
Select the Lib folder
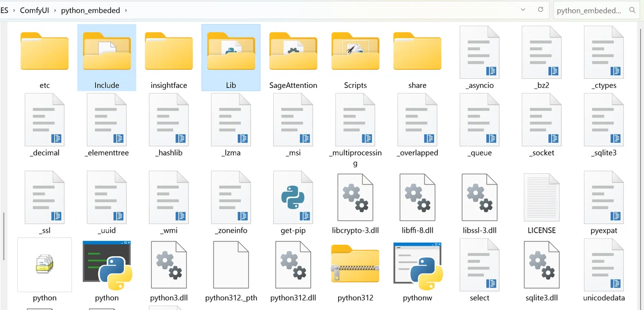231,57
